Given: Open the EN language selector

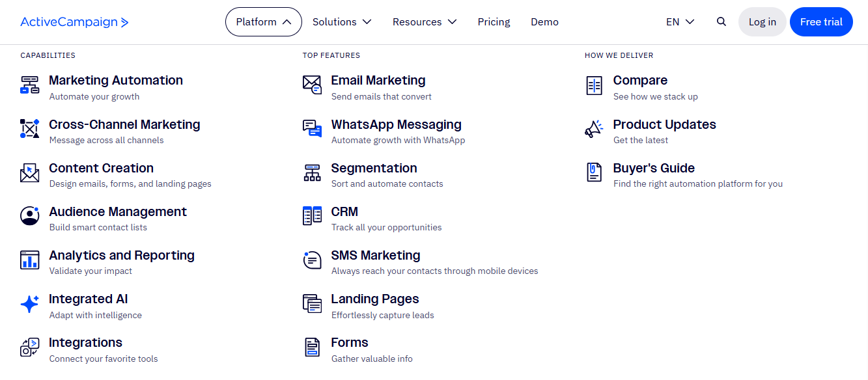Looking at the screenshot, I should click(680, 21).
